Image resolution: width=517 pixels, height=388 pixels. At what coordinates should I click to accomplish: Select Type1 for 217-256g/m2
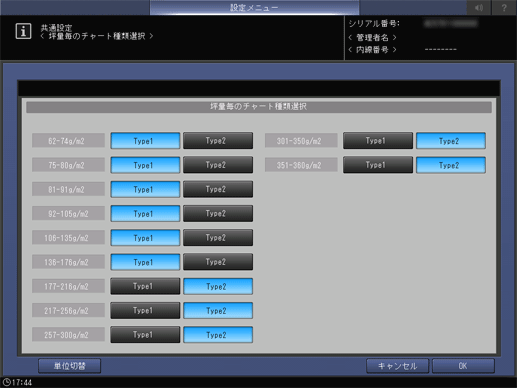[145, 310]
